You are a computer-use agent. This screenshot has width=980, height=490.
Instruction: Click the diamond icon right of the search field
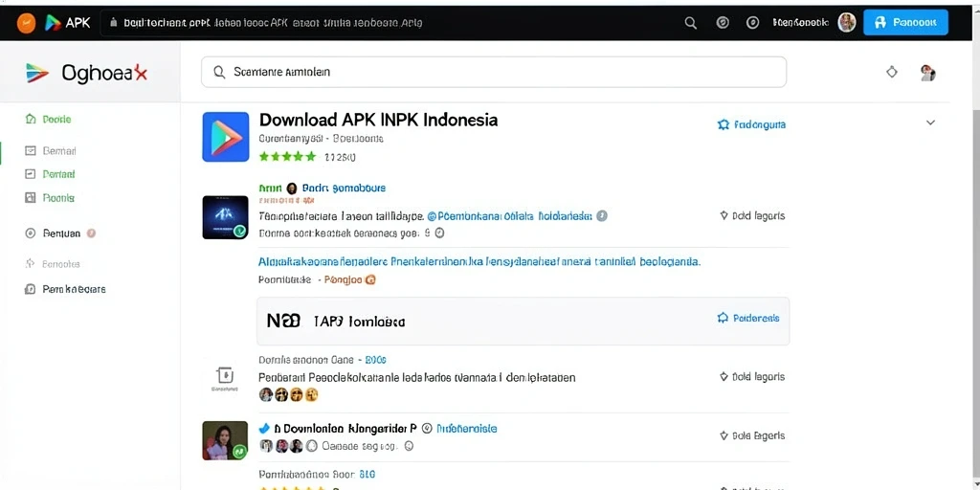pyautogui.click(x=892, y=72)
